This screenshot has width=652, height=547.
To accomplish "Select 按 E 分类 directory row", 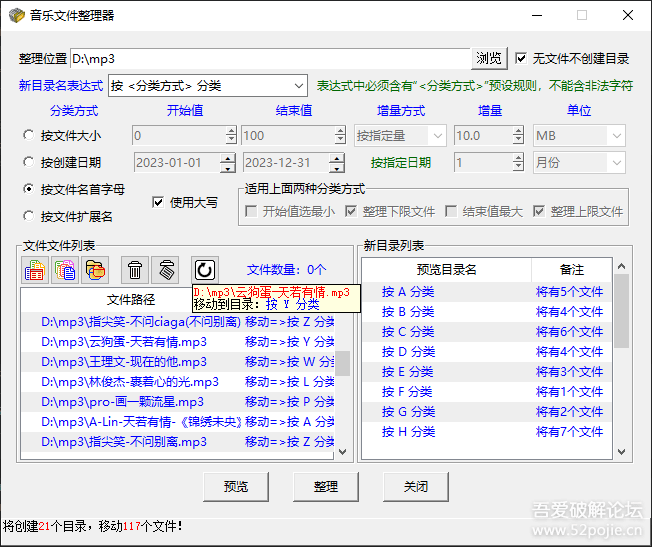I will [487, 371].
